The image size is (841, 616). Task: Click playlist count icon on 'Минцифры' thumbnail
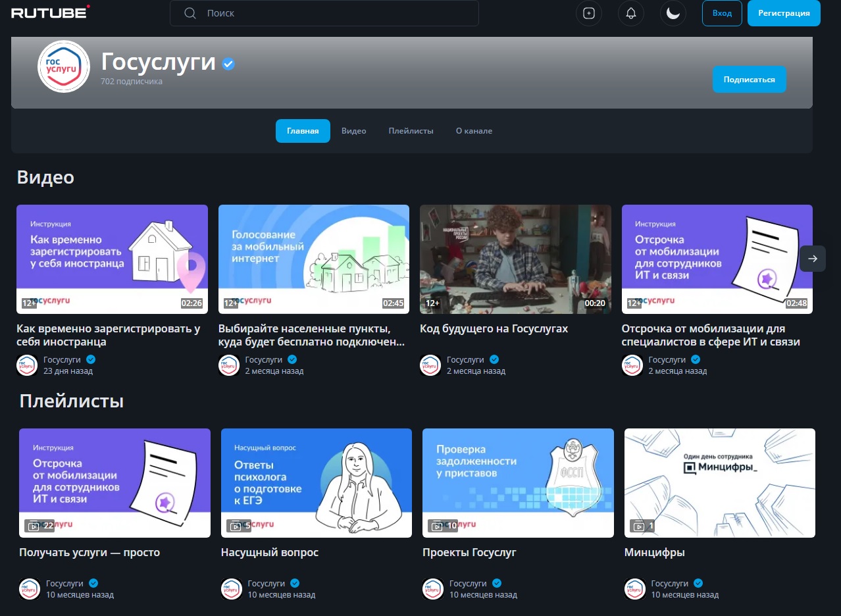[639, 526]
